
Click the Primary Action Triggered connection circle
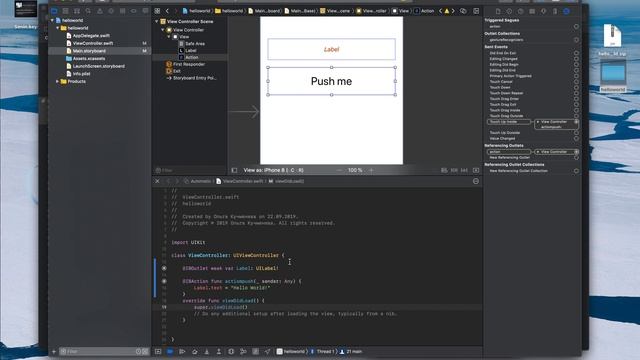(x=576, y=76)
